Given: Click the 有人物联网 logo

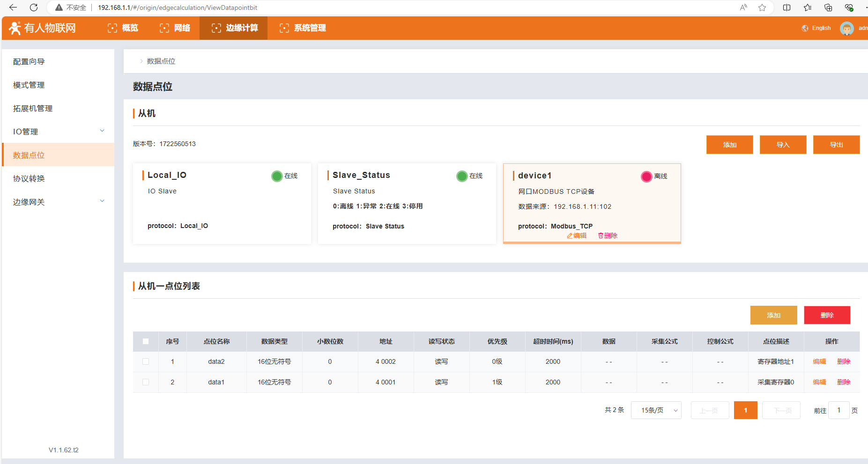Looking at the screenshot, I should pos(42,28).
